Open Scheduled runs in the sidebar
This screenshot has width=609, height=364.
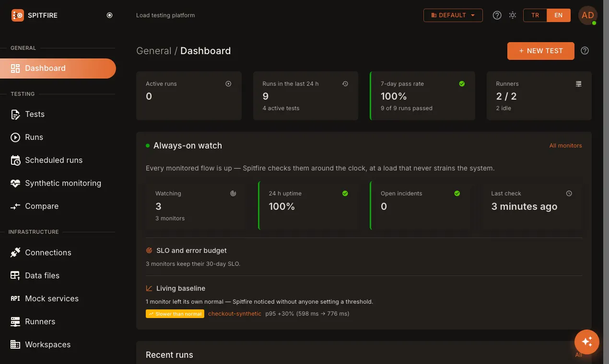click(x=58, y=160)
